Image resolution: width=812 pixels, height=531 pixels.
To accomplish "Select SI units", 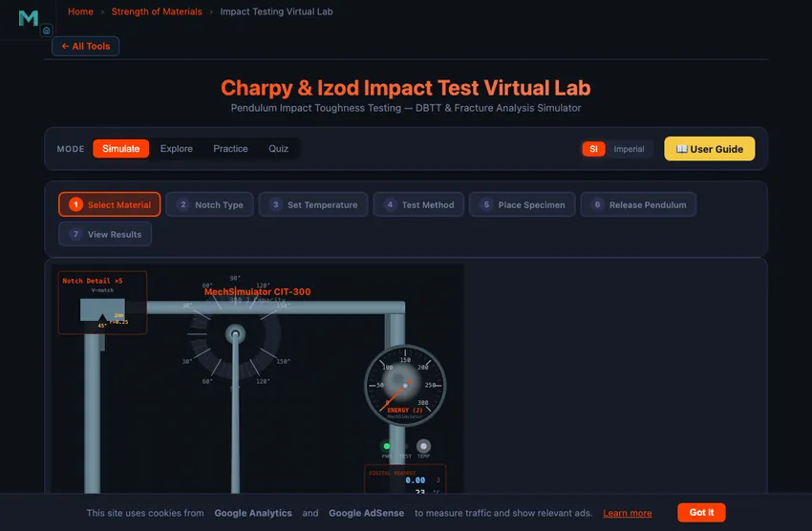I will point(593,149).
